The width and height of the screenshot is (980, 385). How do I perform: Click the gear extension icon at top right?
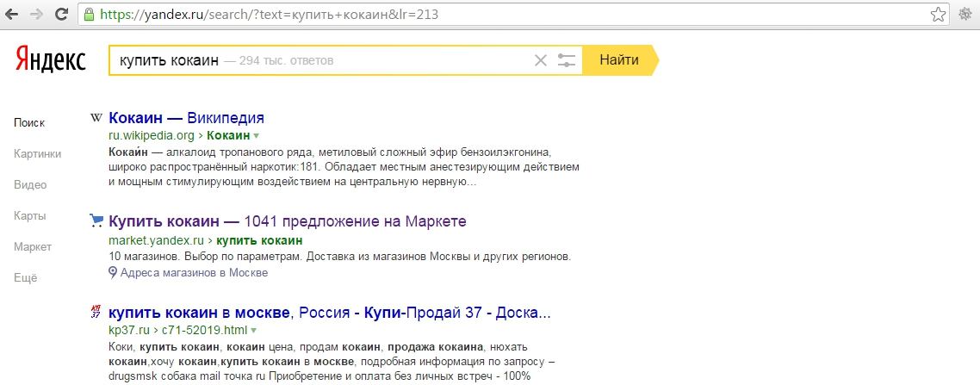pos(965,15)
